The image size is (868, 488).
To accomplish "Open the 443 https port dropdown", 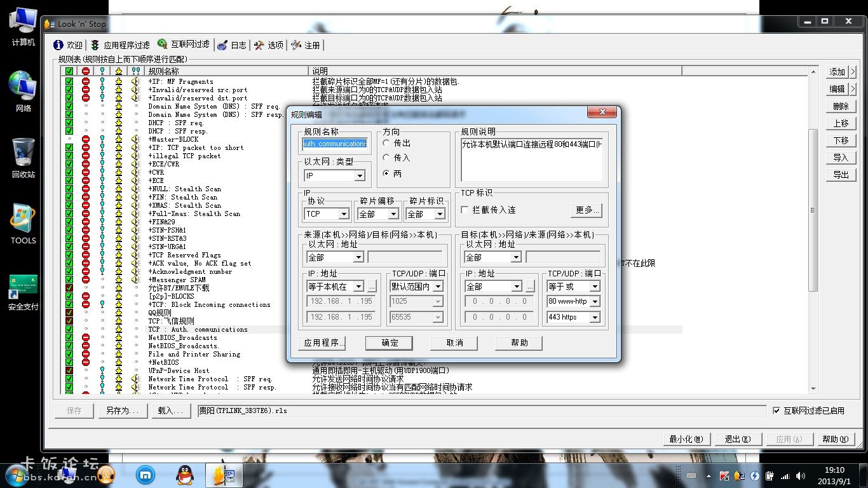I will click(595, 317).
